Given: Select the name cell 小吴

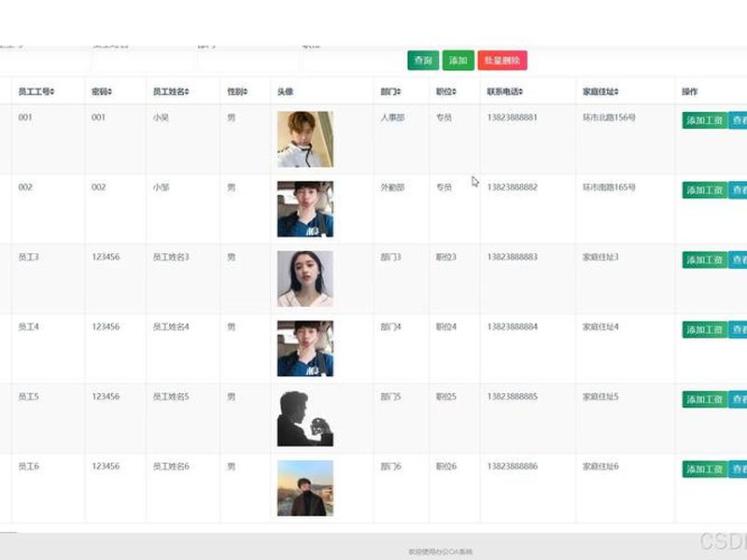Looking at the screenshot, I should click(161, 118).
